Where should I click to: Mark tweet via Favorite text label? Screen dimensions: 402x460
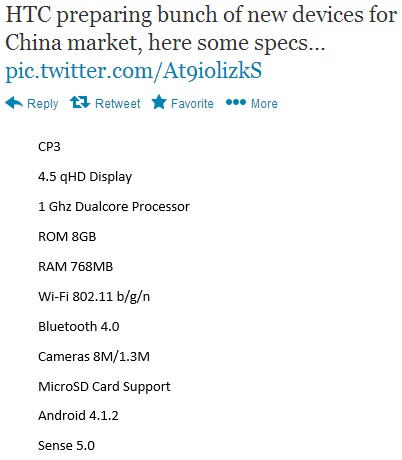point(192,104)
